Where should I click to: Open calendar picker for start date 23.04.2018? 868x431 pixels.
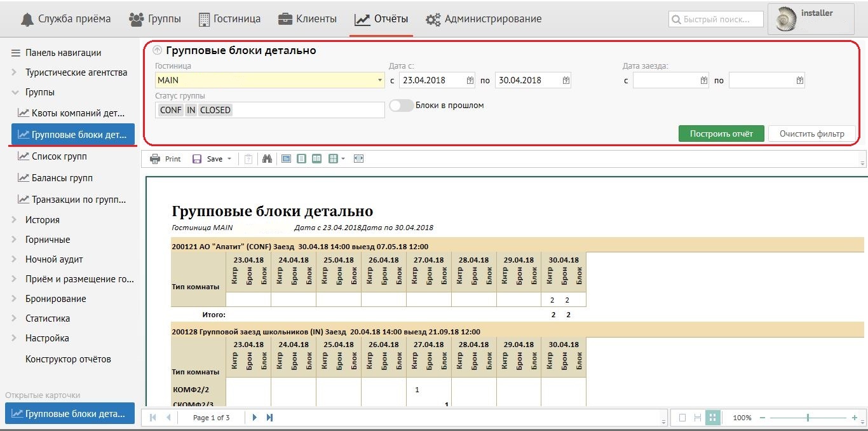470,81
